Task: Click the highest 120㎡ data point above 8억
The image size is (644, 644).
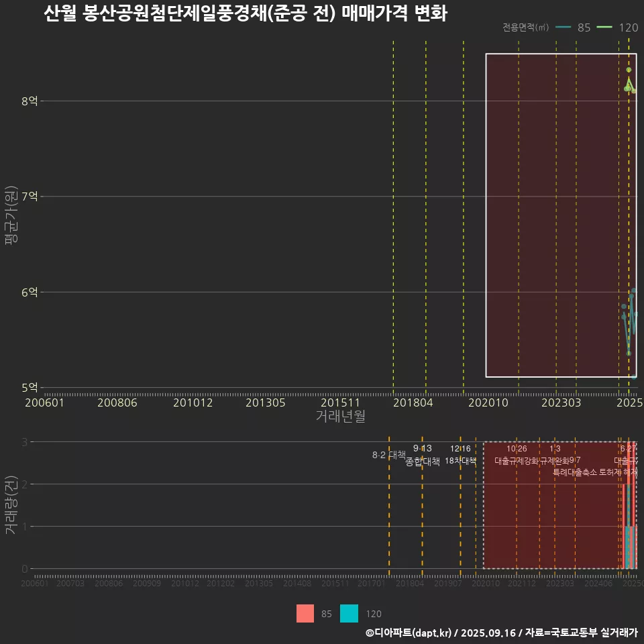Action: [x=629, y=70]
